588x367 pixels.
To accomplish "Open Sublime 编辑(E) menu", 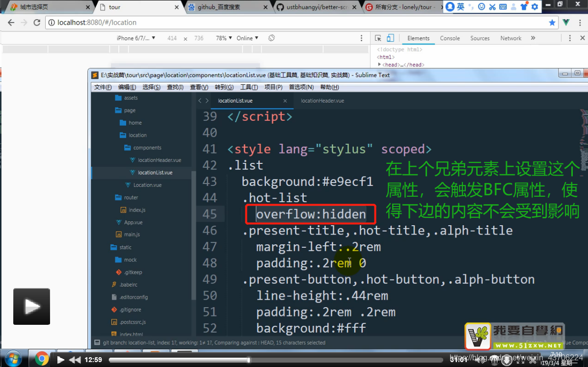I will (x=127, y=87).
